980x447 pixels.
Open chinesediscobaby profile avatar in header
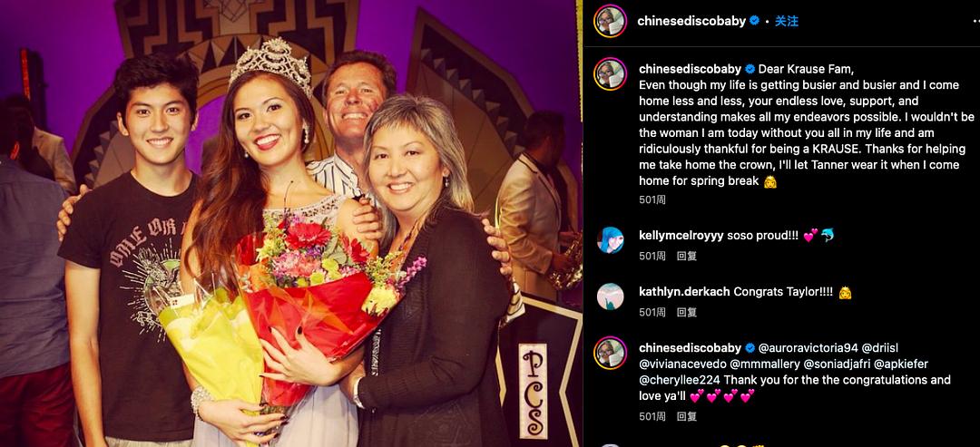610,21
